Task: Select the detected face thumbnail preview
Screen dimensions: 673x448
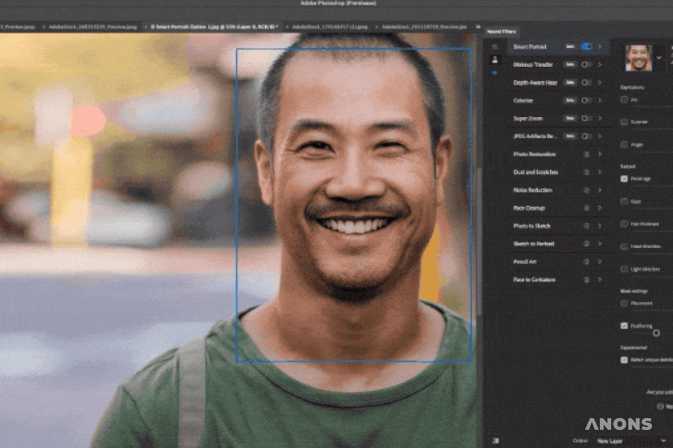Action: tap(639, 58)
